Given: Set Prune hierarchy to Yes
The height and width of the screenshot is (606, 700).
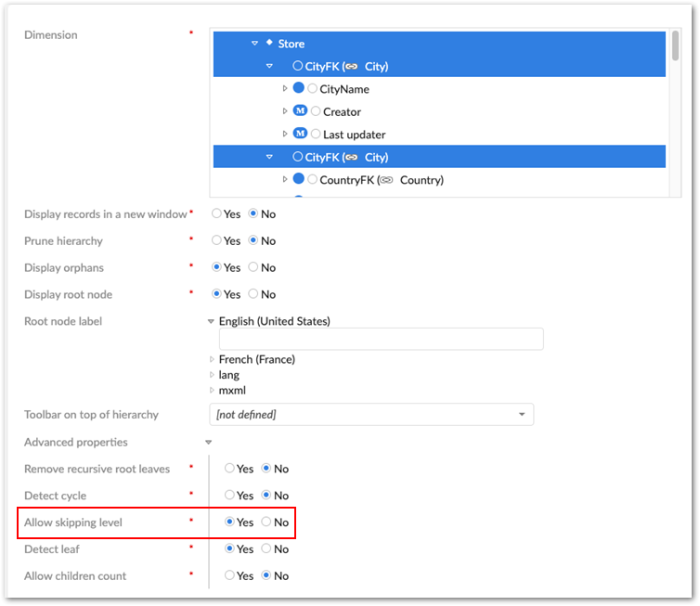Looking at the screenshot, I should [217, 240].
